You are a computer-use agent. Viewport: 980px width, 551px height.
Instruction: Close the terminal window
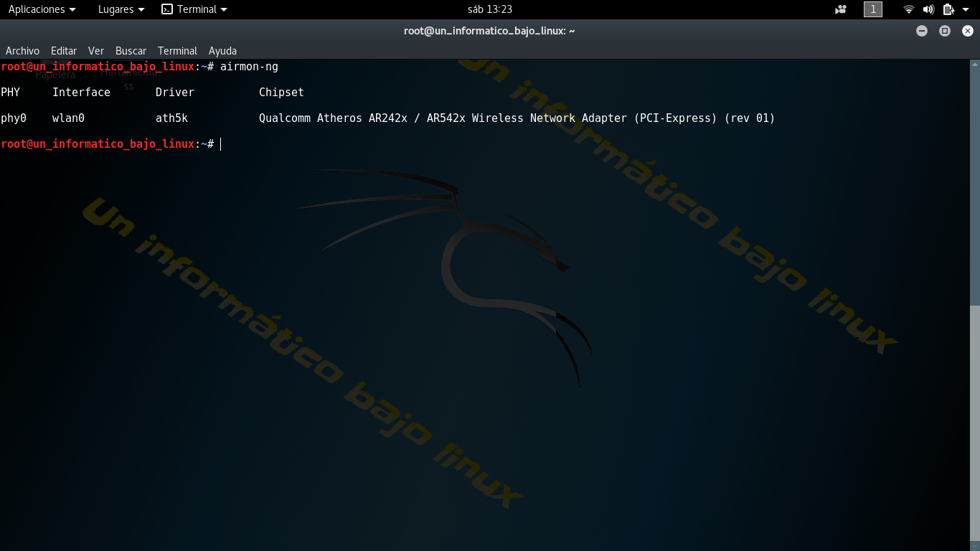tap(968, 31)
